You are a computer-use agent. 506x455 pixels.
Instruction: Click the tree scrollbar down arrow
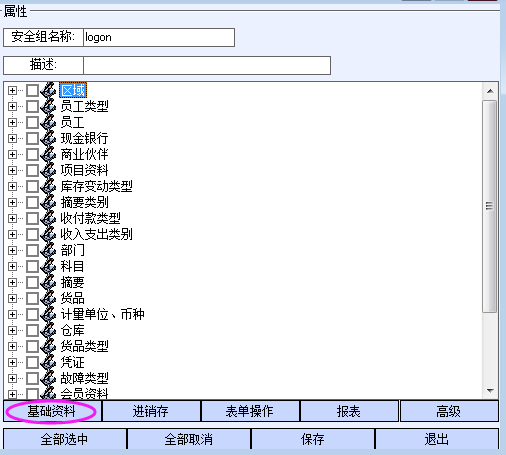pyautogui.click(x=490, y=390)
